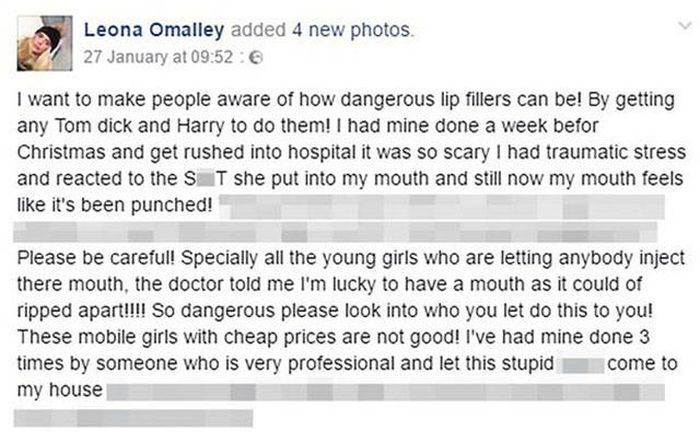This screenshot has height=432, width=700.
Task: Click the Leona Omalley name link
Action: 154,30
